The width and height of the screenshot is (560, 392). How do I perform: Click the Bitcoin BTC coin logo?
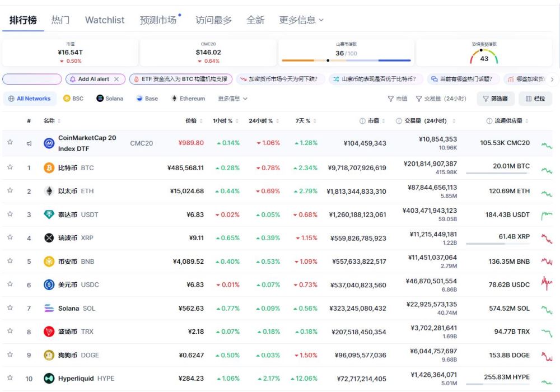(x=49, y=168)
